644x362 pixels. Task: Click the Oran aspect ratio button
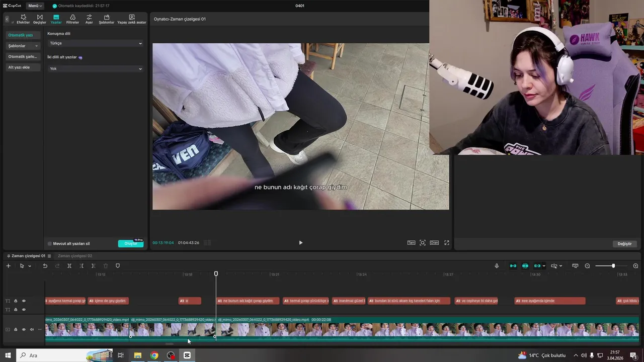point(434,243)
